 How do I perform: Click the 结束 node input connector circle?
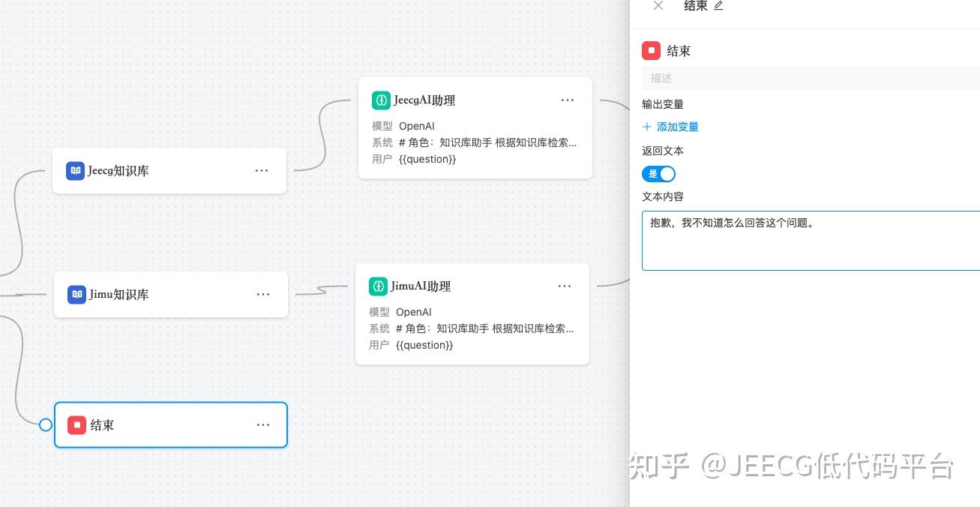point(46,424)
